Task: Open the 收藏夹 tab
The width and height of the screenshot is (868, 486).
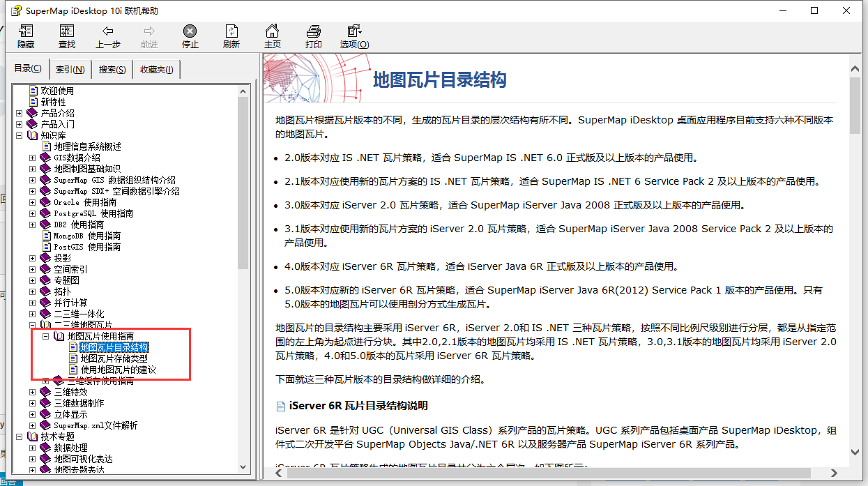Action: [x=157, y=69]
